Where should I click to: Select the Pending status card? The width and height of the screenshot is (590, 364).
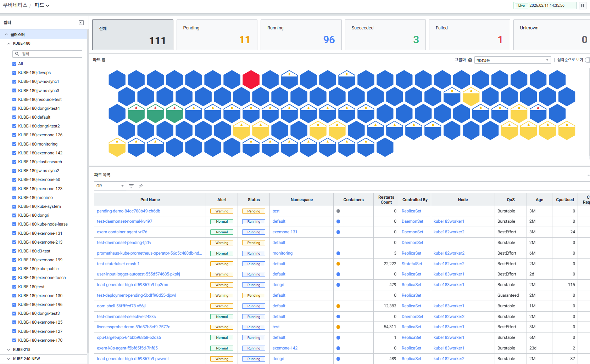[x=217, y=35]
